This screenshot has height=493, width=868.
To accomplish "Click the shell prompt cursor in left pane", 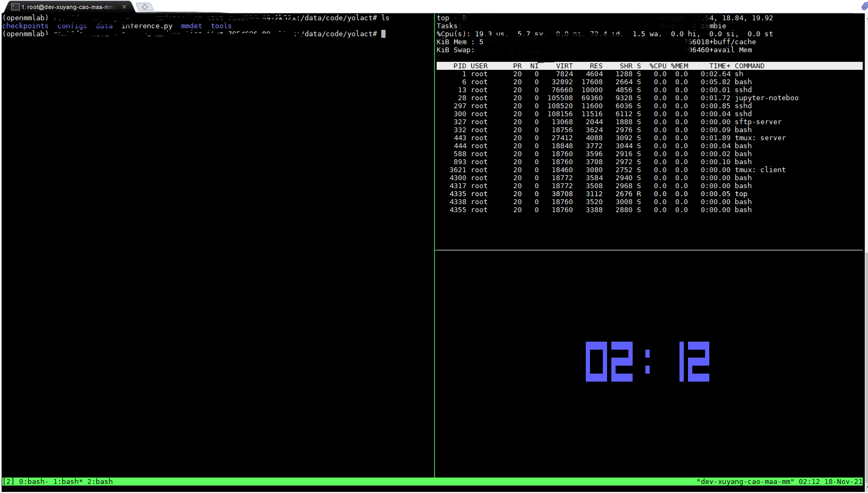I will (x=383, y=34).
